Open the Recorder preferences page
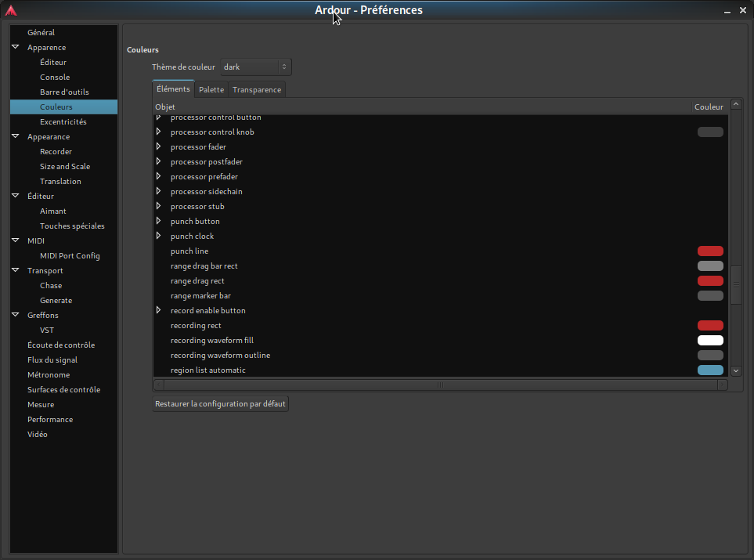This screenshot has height=560, width=754. coord(56,151)
